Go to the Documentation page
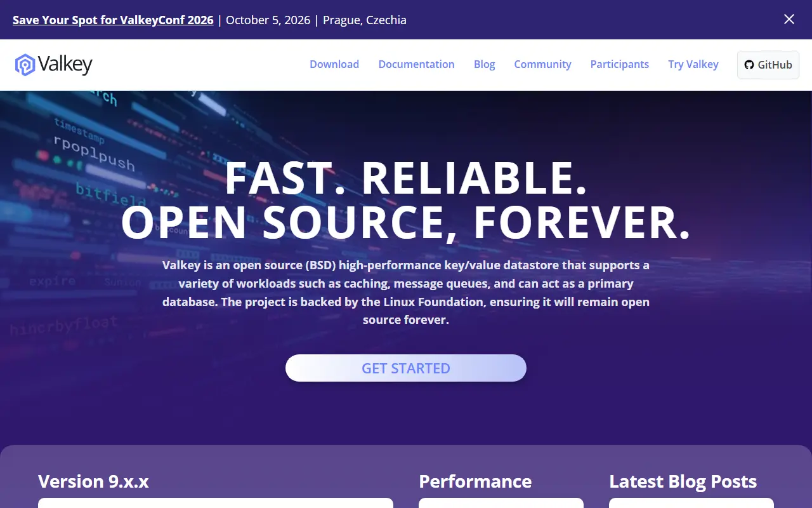This screenshot has width=812, height=508. tap(416, 64)
